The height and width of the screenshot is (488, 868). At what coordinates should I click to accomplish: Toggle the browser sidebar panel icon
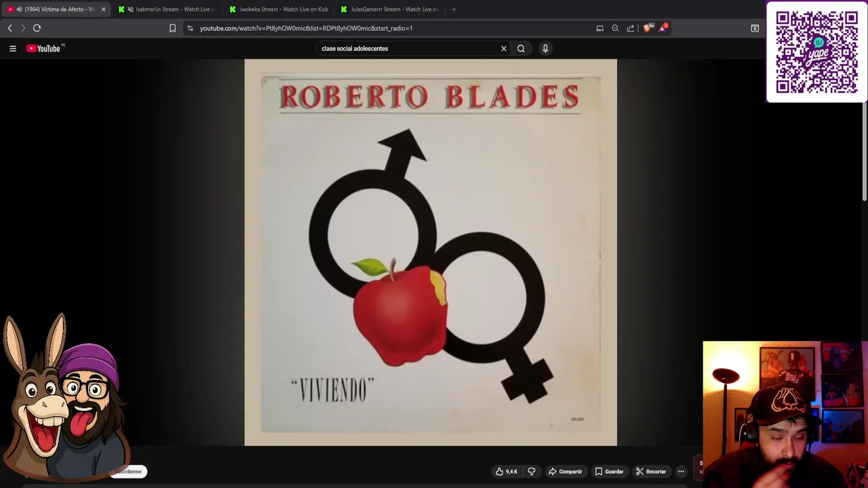click(755, 28)
